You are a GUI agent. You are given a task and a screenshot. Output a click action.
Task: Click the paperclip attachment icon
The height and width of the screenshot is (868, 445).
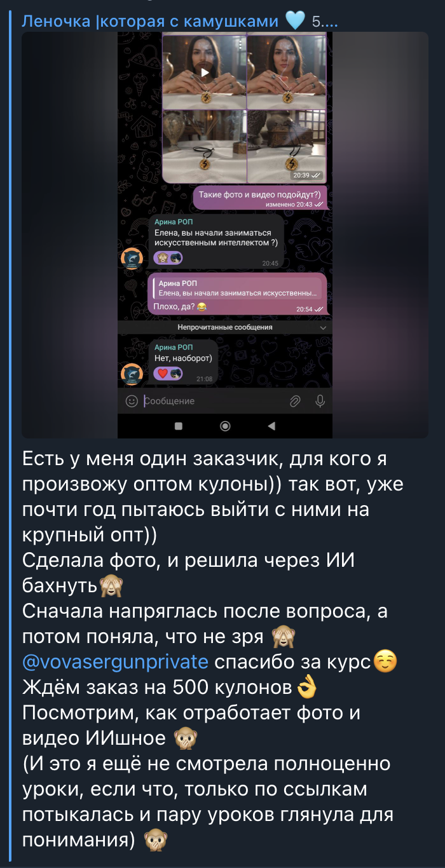(x=295, y=401)
